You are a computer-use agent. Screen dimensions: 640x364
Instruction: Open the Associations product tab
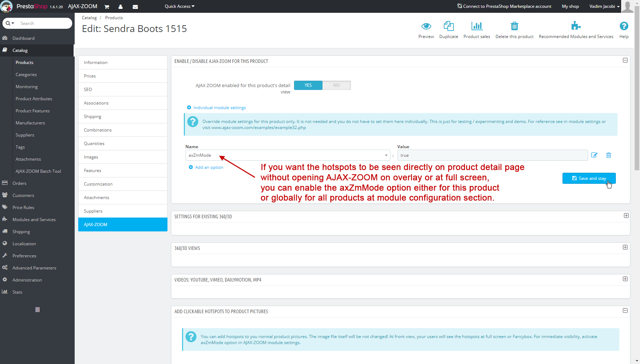point(123,103)
